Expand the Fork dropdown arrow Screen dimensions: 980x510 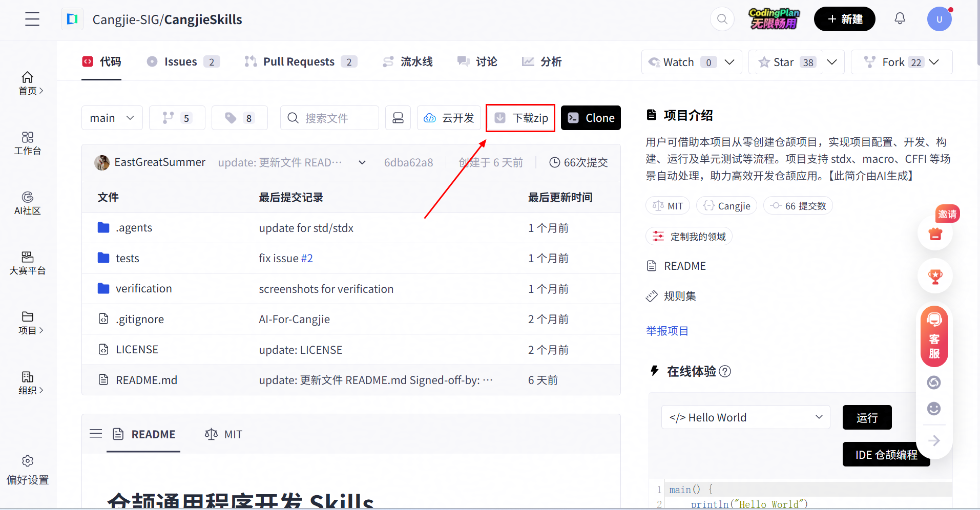point(934,62)
